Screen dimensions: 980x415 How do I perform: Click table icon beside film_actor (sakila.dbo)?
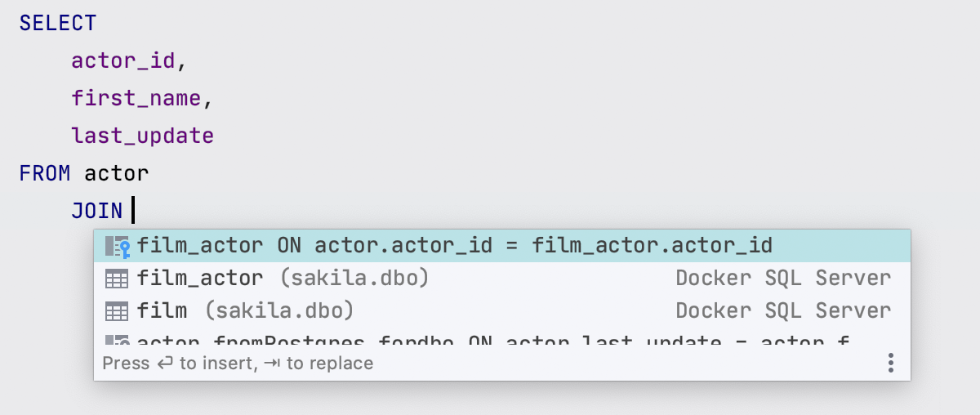pos(118,279)
